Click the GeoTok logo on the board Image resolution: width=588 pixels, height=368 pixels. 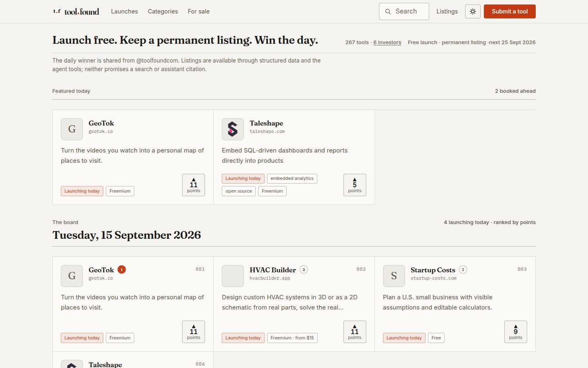tap(72, 276)
